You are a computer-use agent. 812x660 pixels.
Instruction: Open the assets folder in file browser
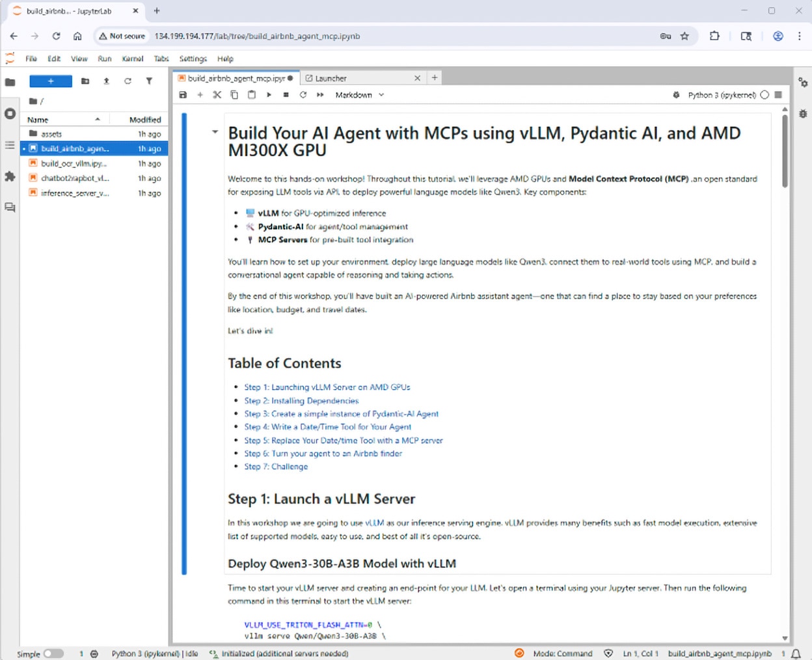[x=51, y=134]
